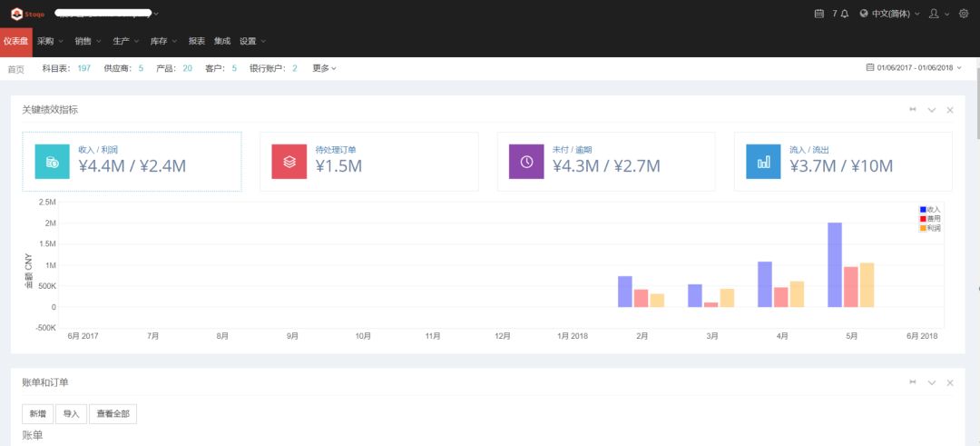Expand the 销售 menu

click(87, 41)
